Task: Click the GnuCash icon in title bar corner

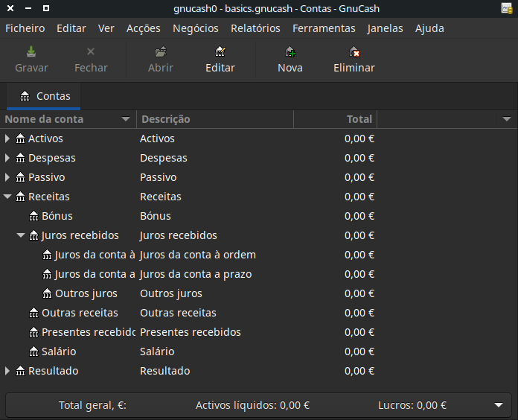Action: (x=507, y=8)
